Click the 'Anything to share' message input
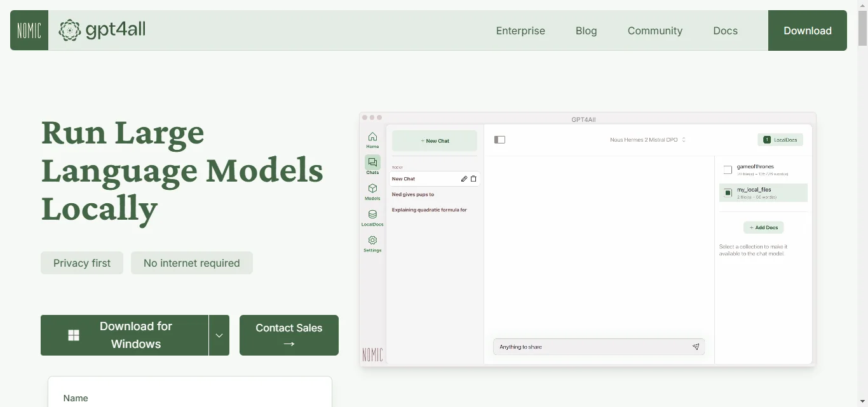Viewport: 868px width, 407px height. click(x=599, y=347)
